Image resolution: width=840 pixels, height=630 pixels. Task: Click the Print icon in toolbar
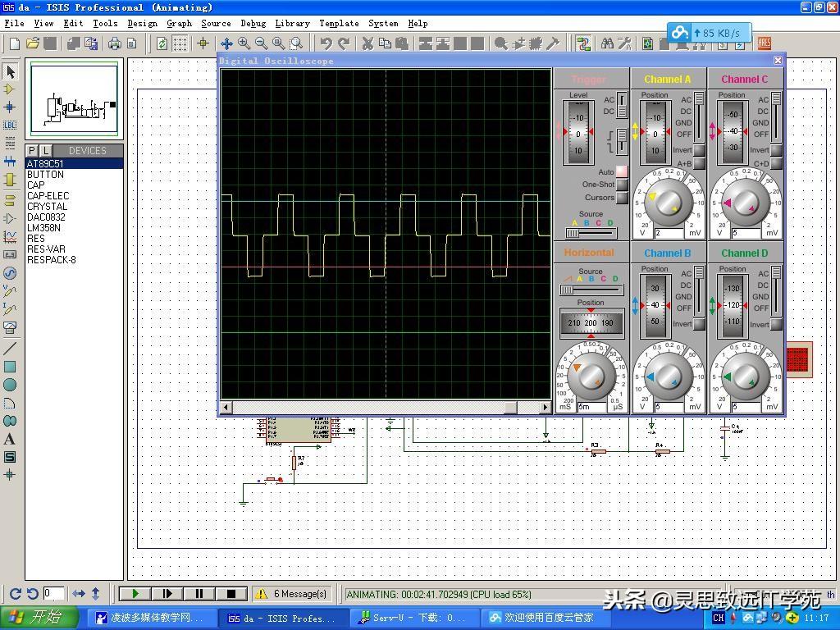click(115, 43)
